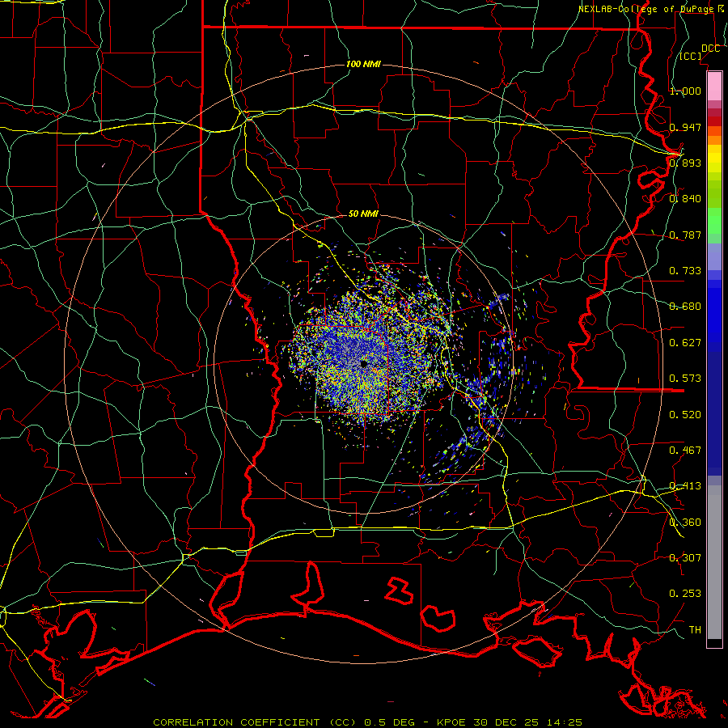Select the 0.627 scale value
Image resolution: width=728 pixels, height=728 pixels.
(x=685, y=342)
